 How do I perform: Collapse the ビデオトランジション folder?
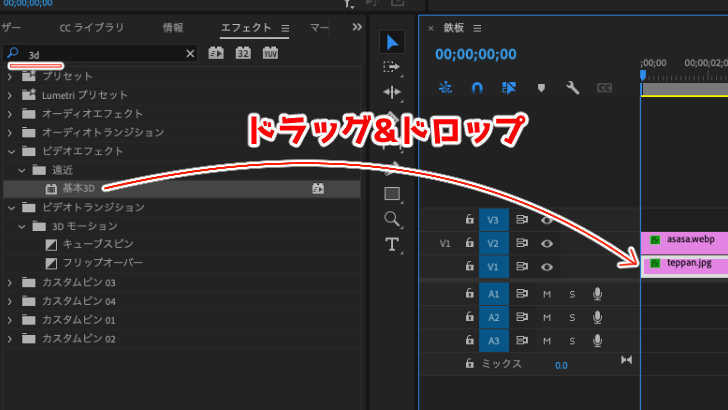pos(11,208)
